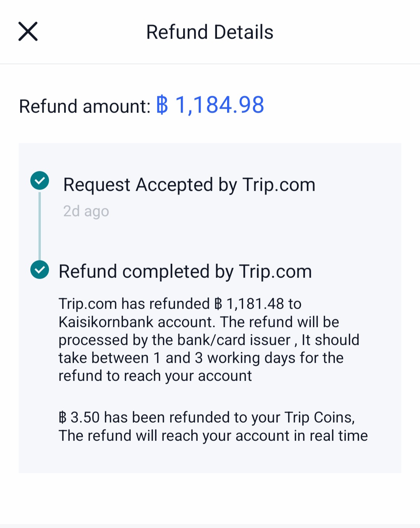
Task: Close the Refund Details screen
Action: point(28,32)
